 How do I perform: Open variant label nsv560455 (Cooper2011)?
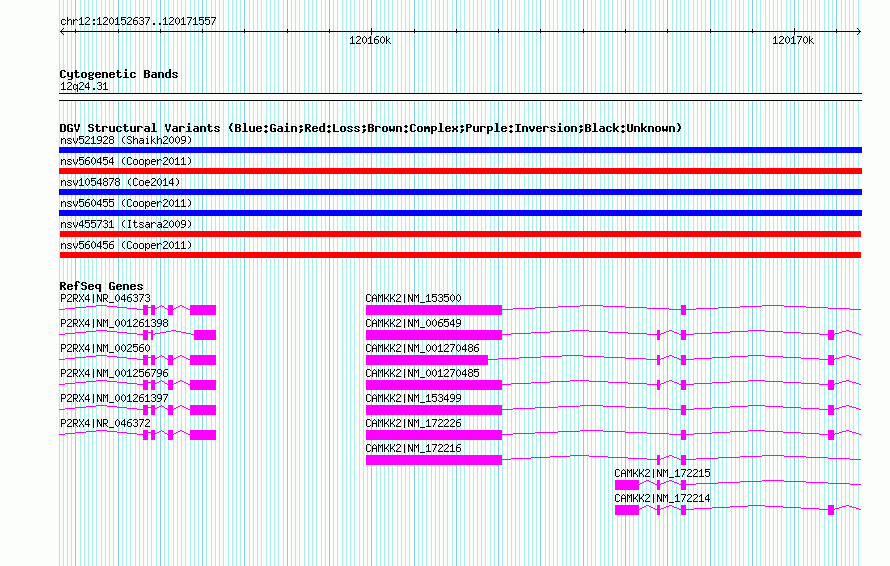pyautogui.click(x=126, y=203)
